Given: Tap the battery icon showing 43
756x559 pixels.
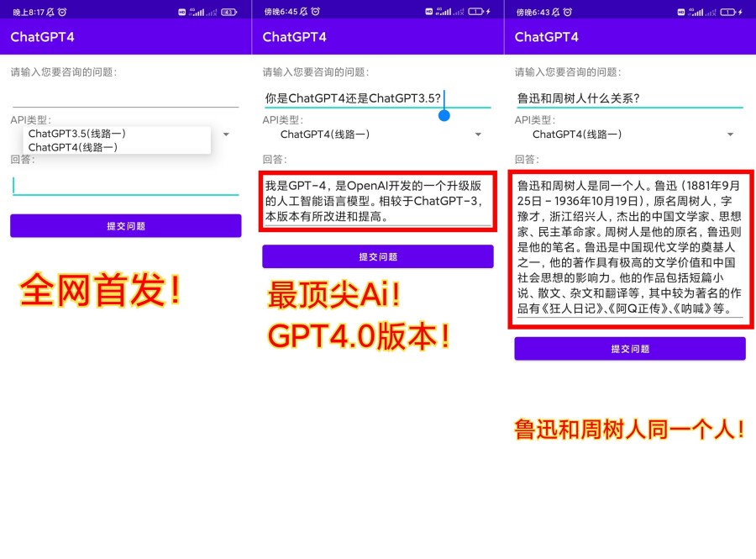Looking at the screenshot, I should pos(228,12).
